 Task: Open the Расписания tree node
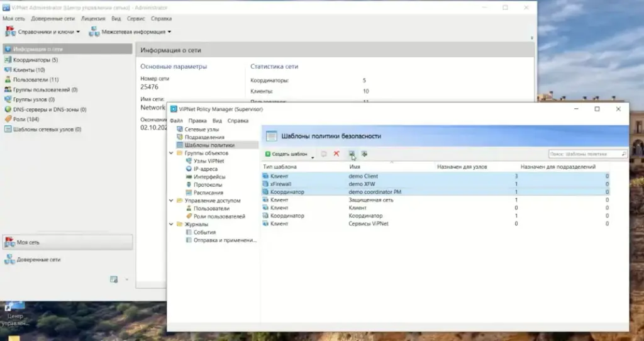tap(208, 193)
